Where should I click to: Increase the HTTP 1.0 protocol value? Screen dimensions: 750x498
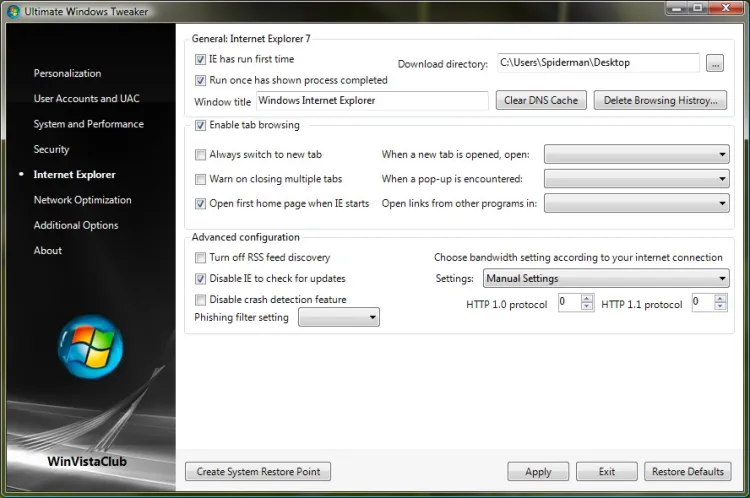[x=587, y=299]
